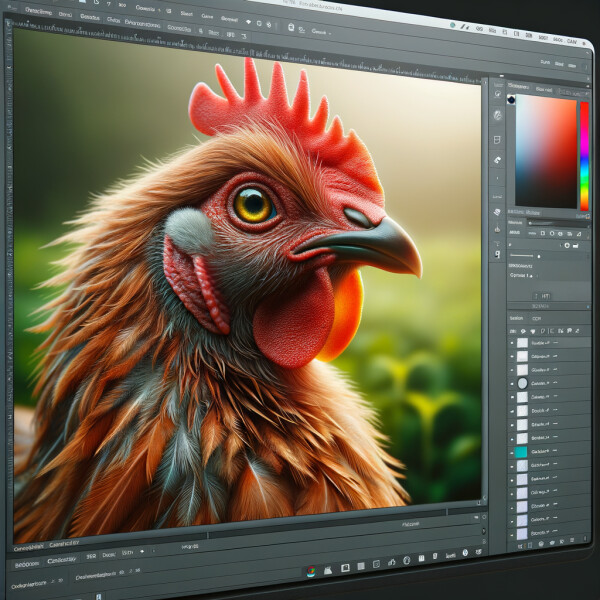The height and width of the screenshot is (600, 600).
Task: Toggle visibility of the topmost highlighted layer
Action: click(512, 343)
